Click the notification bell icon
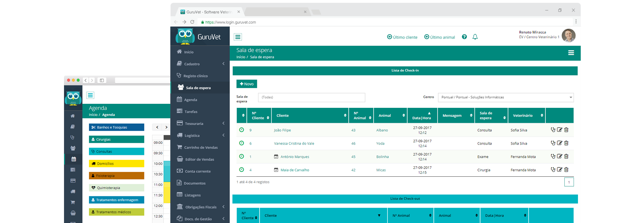 [475, 37]
